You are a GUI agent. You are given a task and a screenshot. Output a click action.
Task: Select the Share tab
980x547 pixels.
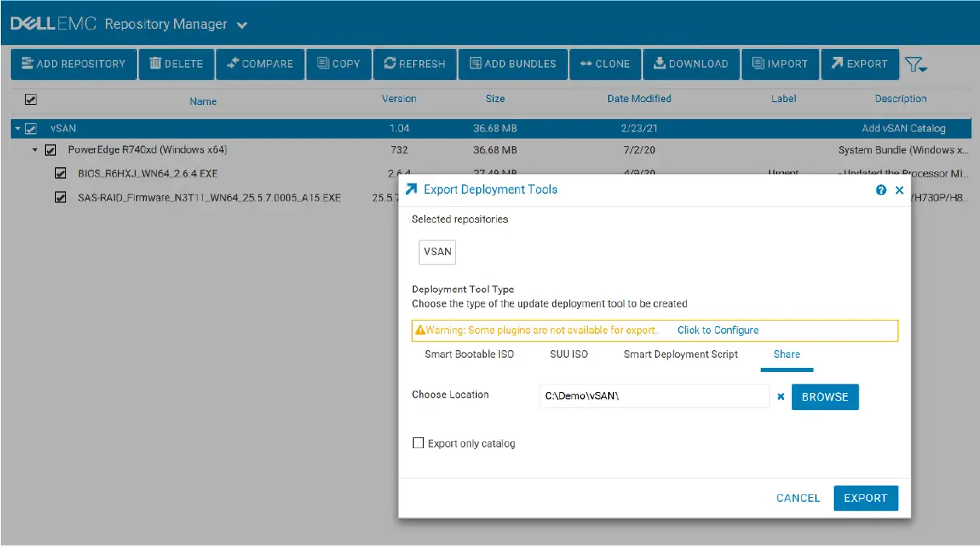787,354
